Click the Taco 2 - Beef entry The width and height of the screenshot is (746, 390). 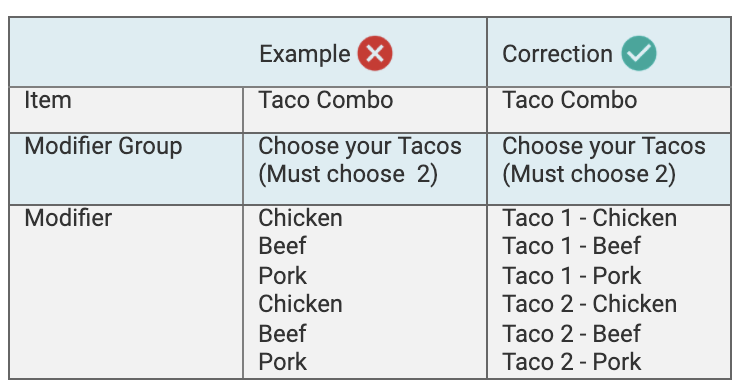571,333
